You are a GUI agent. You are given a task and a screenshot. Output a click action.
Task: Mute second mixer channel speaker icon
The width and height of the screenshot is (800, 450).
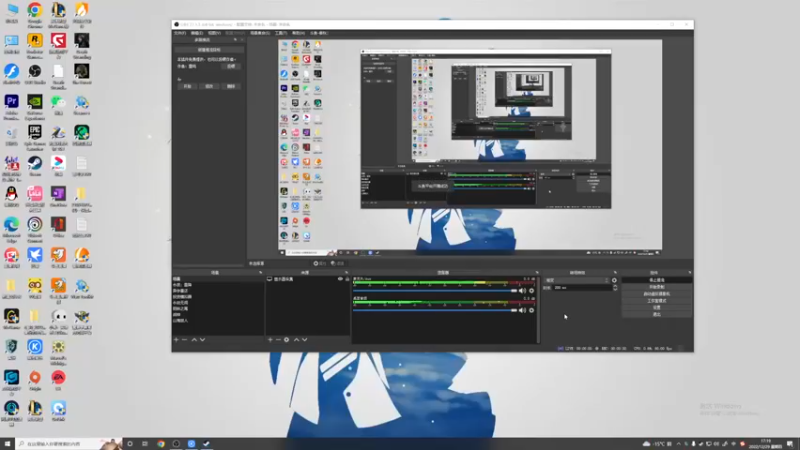coord(522,310)
